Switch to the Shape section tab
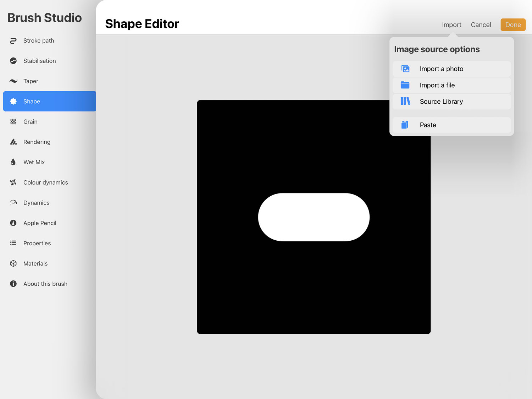The width and height of the screenshot is (532, 399). pos(50,102)
